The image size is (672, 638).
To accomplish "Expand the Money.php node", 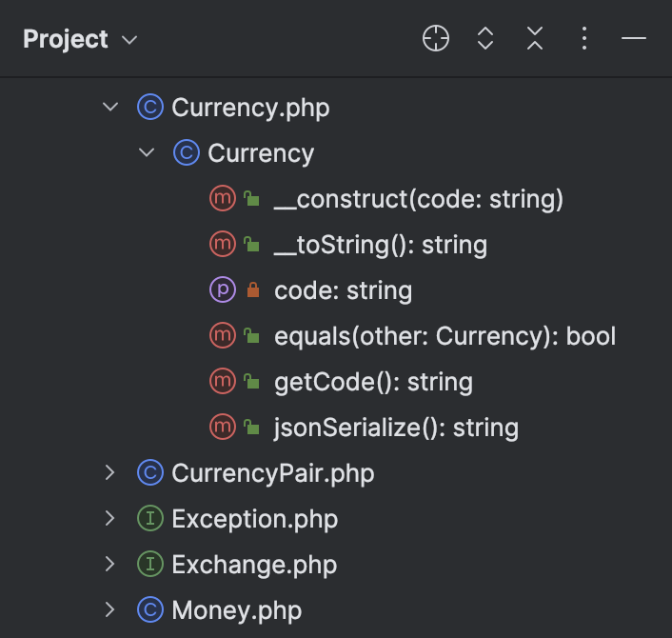I will (110, 609).
